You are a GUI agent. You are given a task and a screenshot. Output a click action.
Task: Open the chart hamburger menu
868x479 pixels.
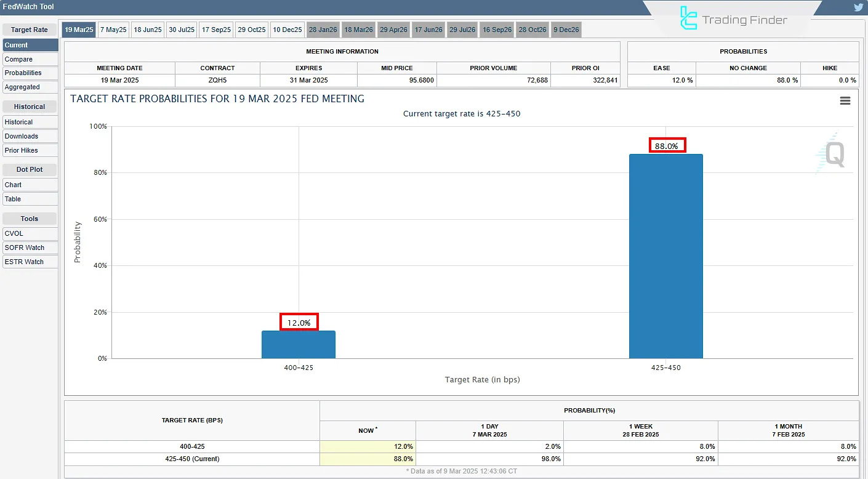845,101
